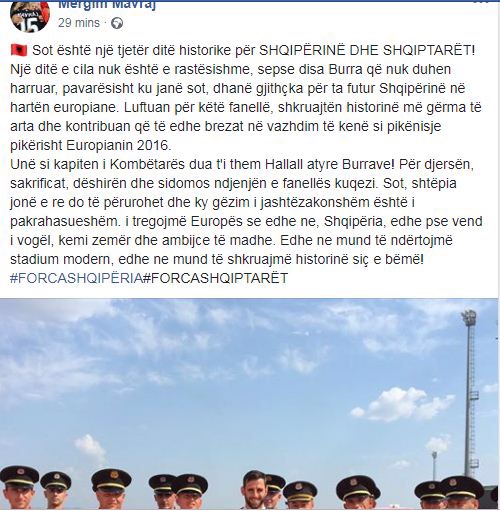Viewport: 500px width, 511px height.
Task: Open the attached stadium photo
Action: tap(249, 404)
